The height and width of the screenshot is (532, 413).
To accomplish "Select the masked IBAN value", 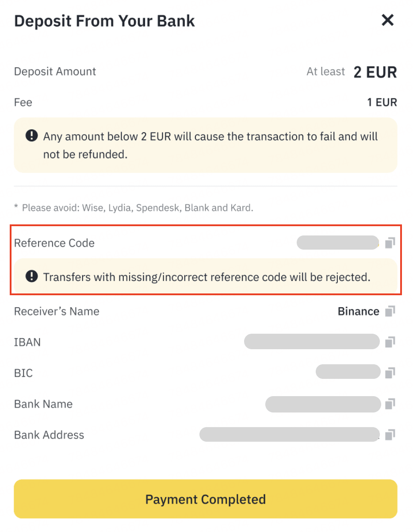I will click(x=312, y=342).
